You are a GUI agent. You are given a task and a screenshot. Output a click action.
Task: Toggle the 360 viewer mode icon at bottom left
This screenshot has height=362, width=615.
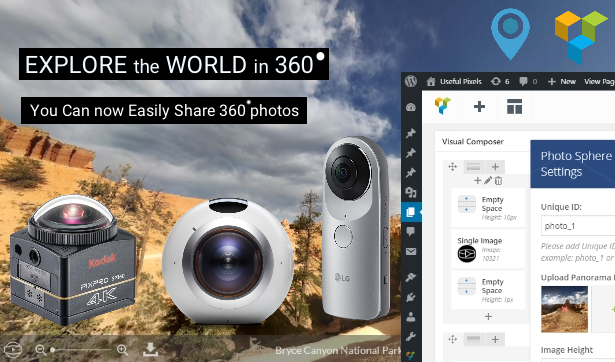click(13, 349)
